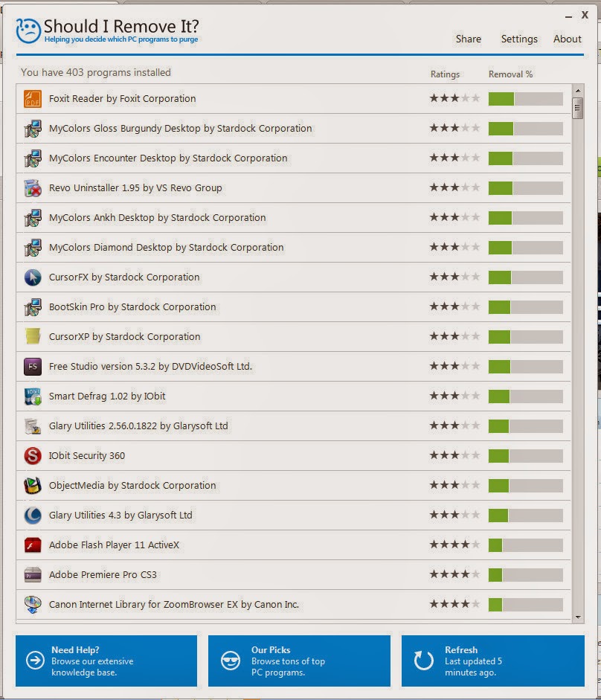This screenshot has width=601, height=700.
Task: Select 'MyColors Ankh Desktop' entry text
Action: click(157, 218)
